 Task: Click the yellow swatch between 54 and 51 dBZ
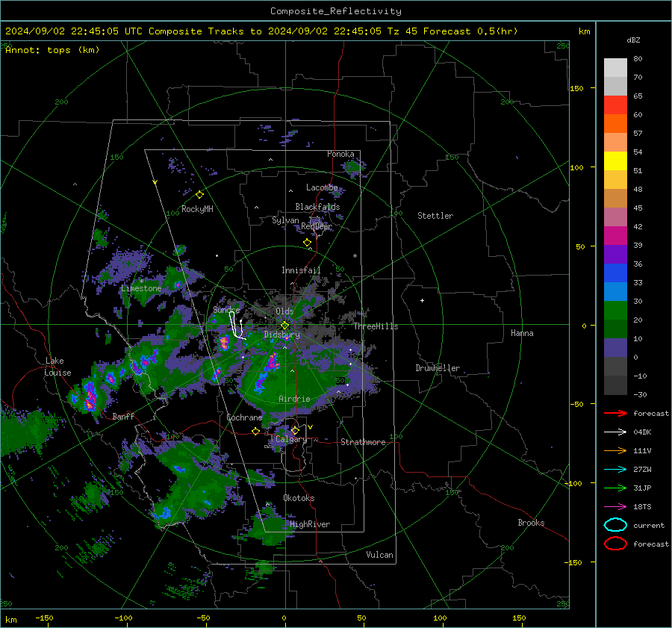tap(615, 161)
